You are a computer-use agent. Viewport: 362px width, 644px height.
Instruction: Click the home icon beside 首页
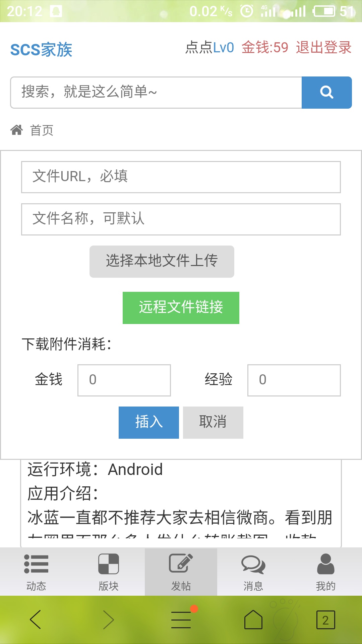[x=17, y=130]
